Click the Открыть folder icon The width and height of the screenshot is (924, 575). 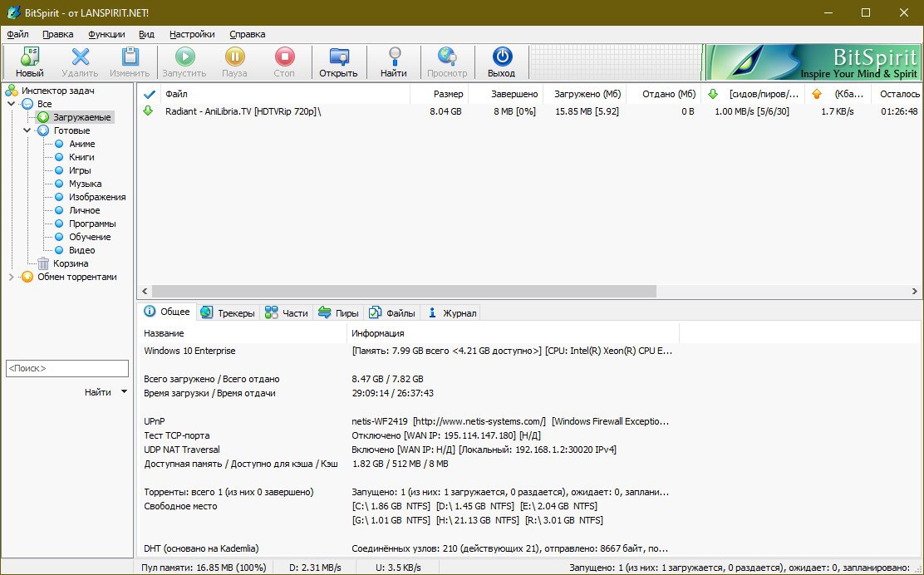(338, 57)
